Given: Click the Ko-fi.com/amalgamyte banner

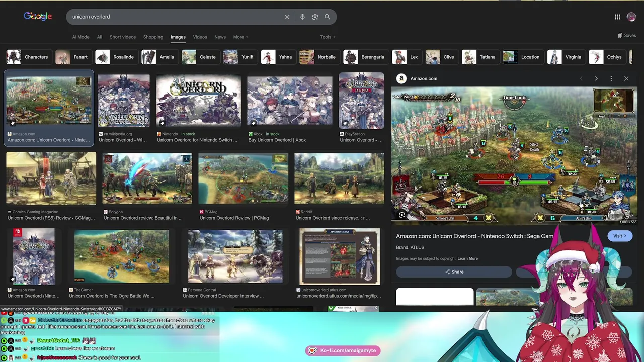Looking at the screenshot, I should [343, 350].
